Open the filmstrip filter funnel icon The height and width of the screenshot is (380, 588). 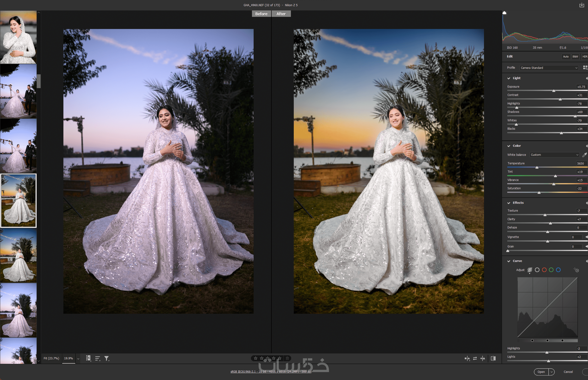click(x=107, y=358)
